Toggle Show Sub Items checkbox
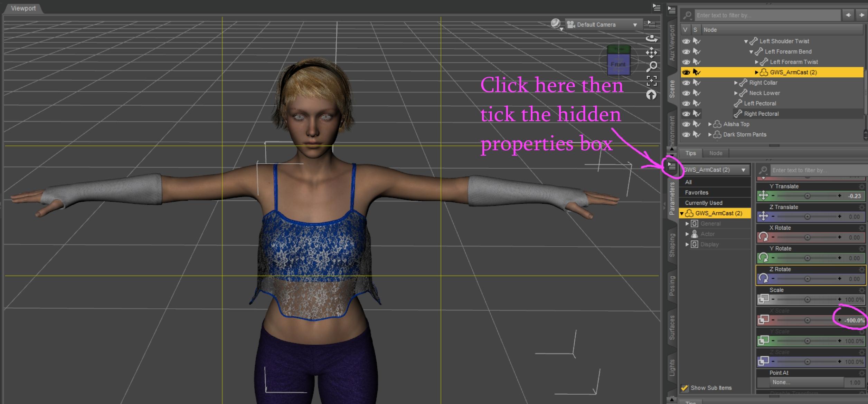Viewport: 868px width, 404px height. pos(684,388)
